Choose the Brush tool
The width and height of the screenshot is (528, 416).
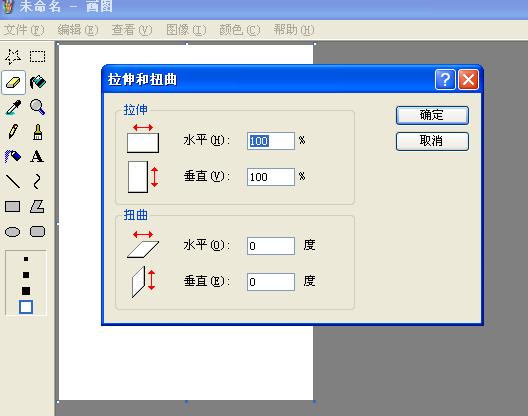tap(37, 132)
